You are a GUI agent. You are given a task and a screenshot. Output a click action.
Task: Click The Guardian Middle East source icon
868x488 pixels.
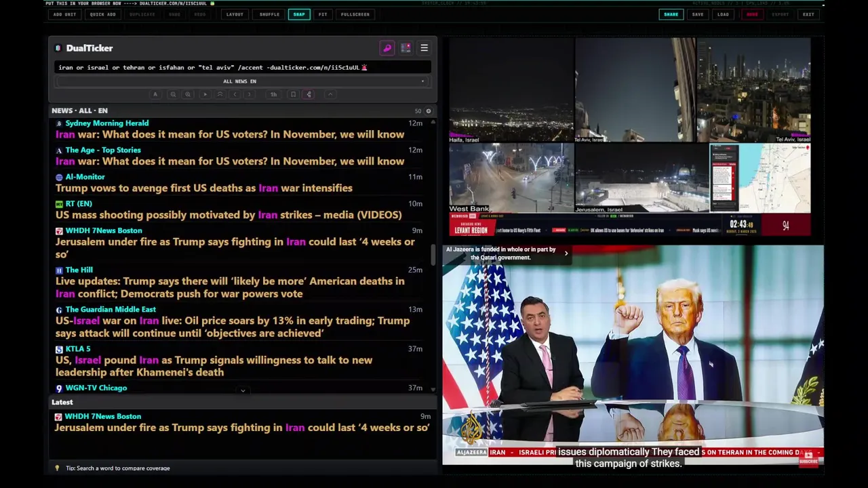[x=59, y=310]
